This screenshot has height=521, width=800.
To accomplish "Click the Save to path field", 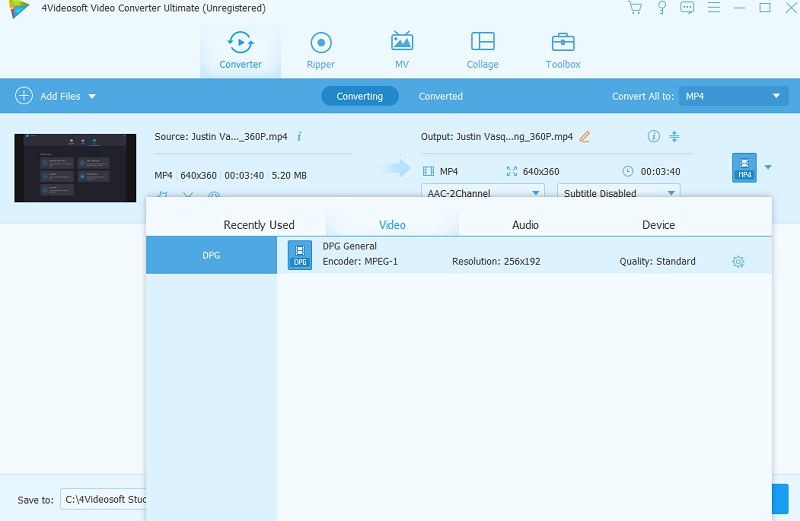I will pos(104,499).
